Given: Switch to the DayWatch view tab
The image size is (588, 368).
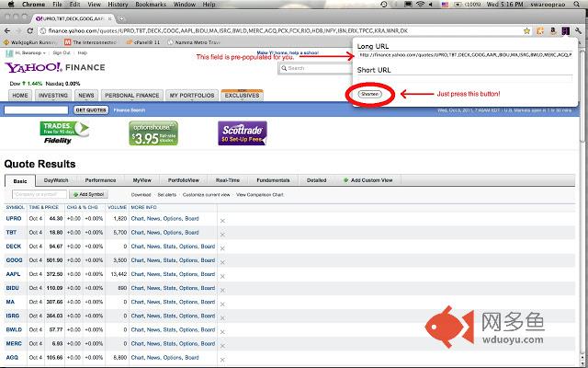Looking at the screenshot, I should (56, 180).
